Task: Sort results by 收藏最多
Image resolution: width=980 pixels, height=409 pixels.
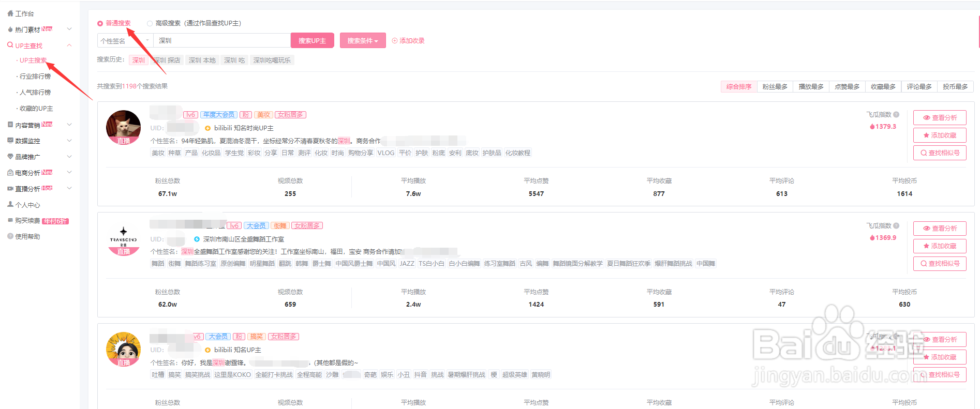Action: coord(883,87)
